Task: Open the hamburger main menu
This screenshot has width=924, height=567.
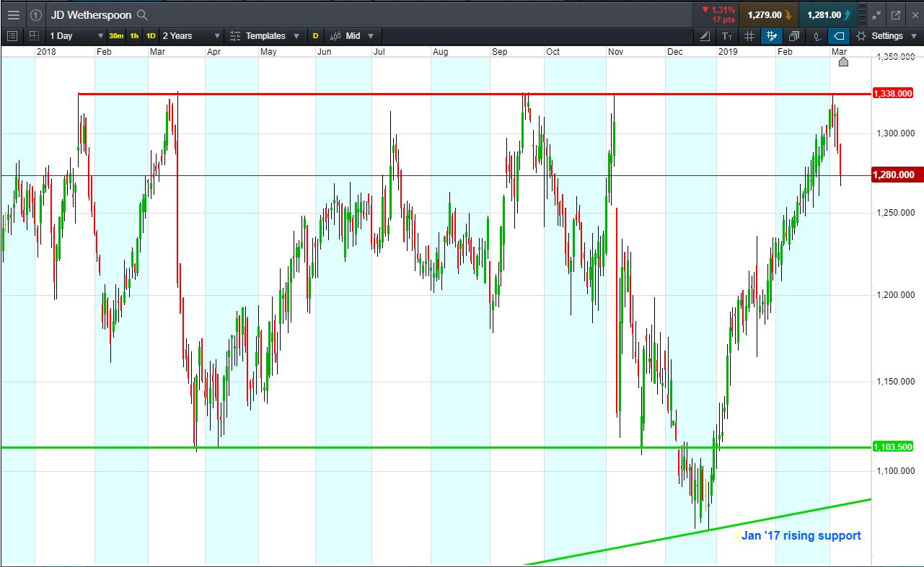Action: point(13,14)
